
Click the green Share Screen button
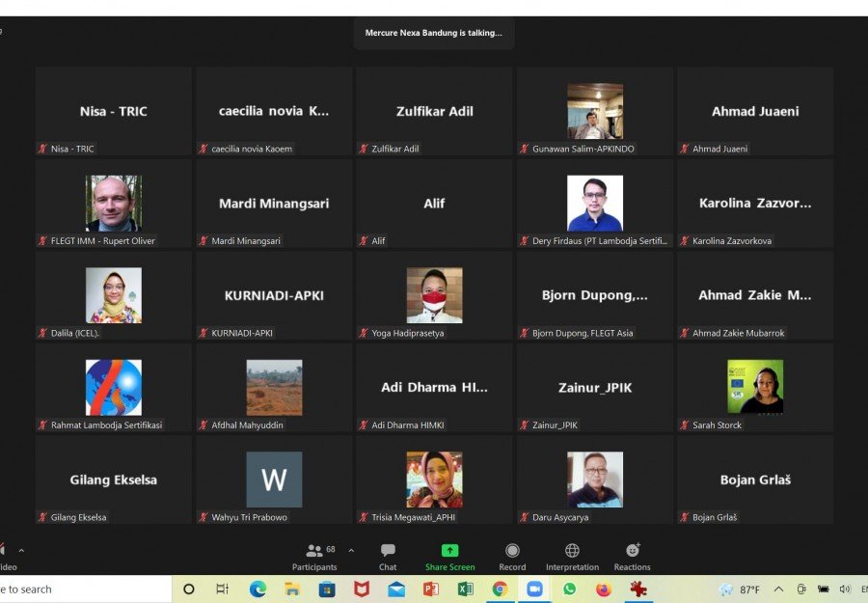[449, 556]
